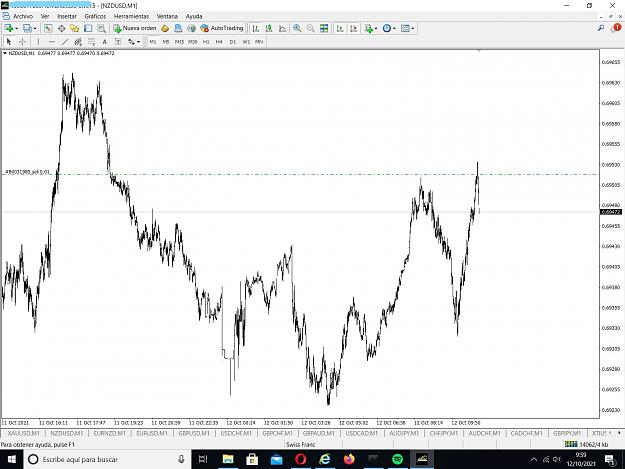
Task: Open the Navigator star folder icon
Action: pyautogui.click(x=75, y=28)
